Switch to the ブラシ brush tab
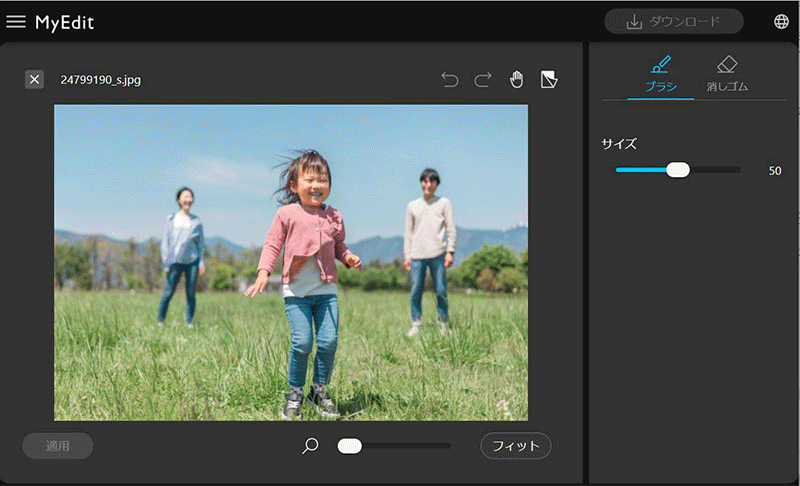This screenshot has height=486, width=800. [660, 74]
